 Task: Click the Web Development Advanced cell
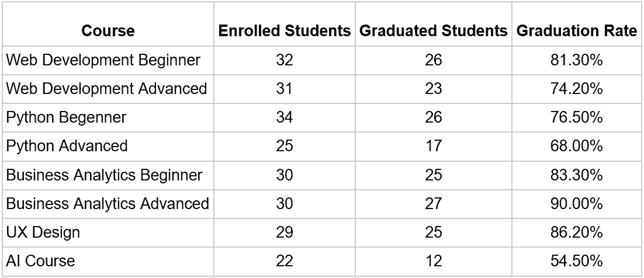point(106,88)
